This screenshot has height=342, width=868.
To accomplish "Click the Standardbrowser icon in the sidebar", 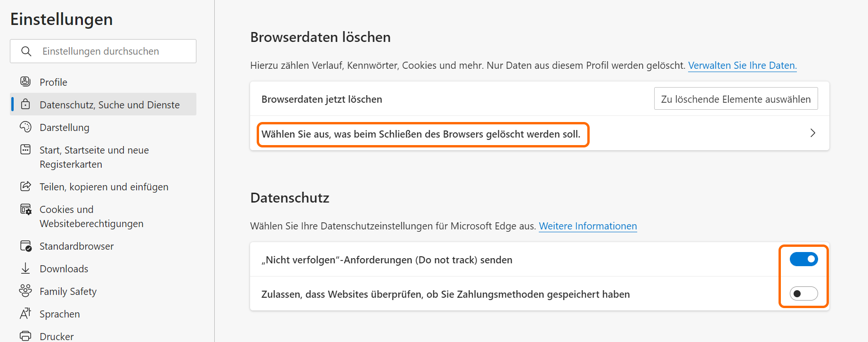I will coord(25,246).
